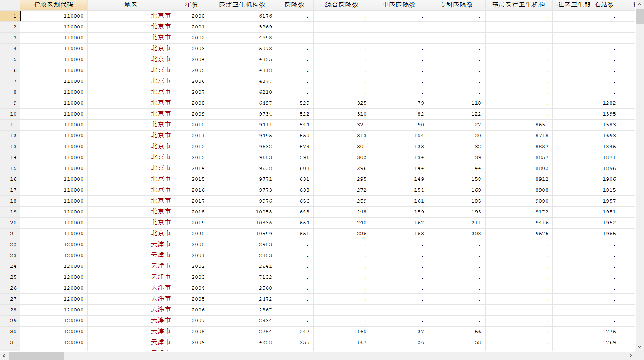This screenshot has width=644, height=360.
Task: Click the vertical scrollbar down arrow
Action: [639, 347]
